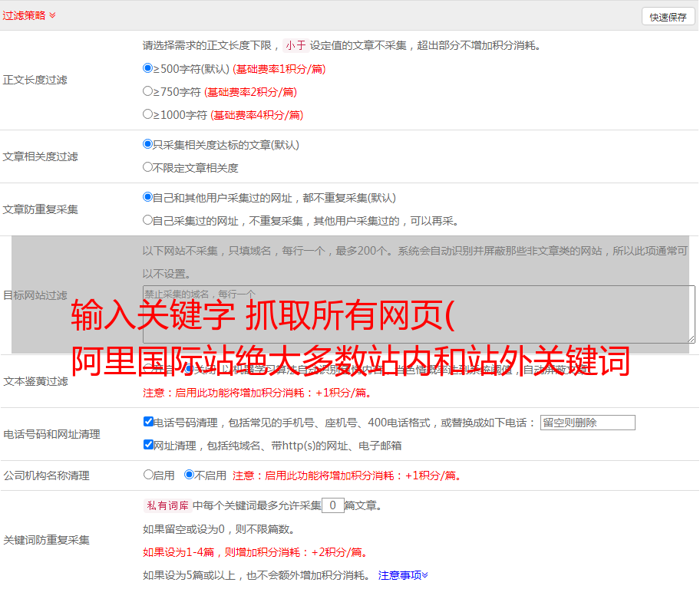The height and width of the screenshot is (589, 700).
Task: Select 自己和其他用户采集过的网址 no-repeat option
Action: click(x=148, y=197)
